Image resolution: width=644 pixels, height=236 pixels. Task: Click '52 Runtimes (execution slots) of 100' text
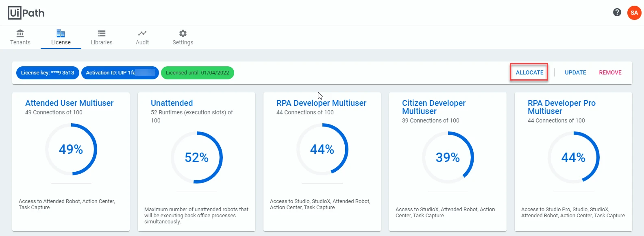click(x=192, y=116)
